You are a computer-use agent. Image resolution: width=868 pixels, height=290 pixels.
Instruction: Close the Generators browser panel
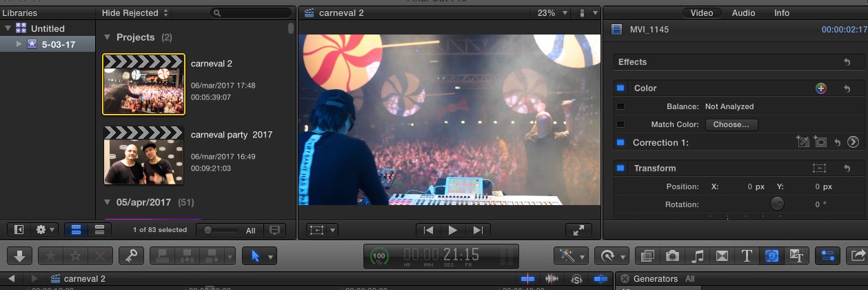coord(625,279)
